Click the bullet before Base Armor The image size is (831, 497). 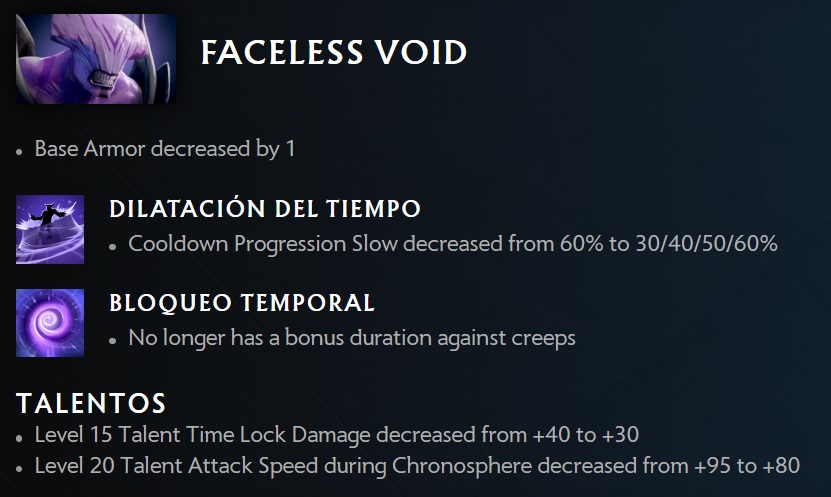[x=21, y=151]
